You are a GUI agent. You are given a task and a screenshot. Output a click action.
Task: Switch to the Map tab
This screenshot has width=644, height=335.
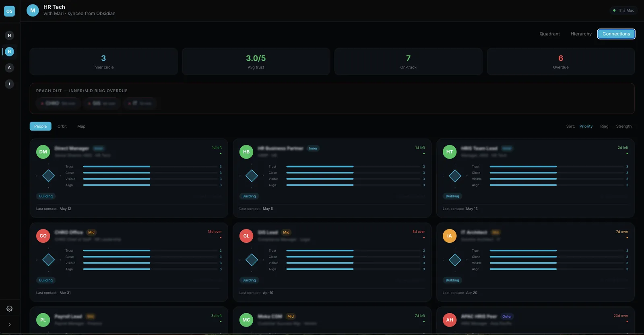[81, 126]
